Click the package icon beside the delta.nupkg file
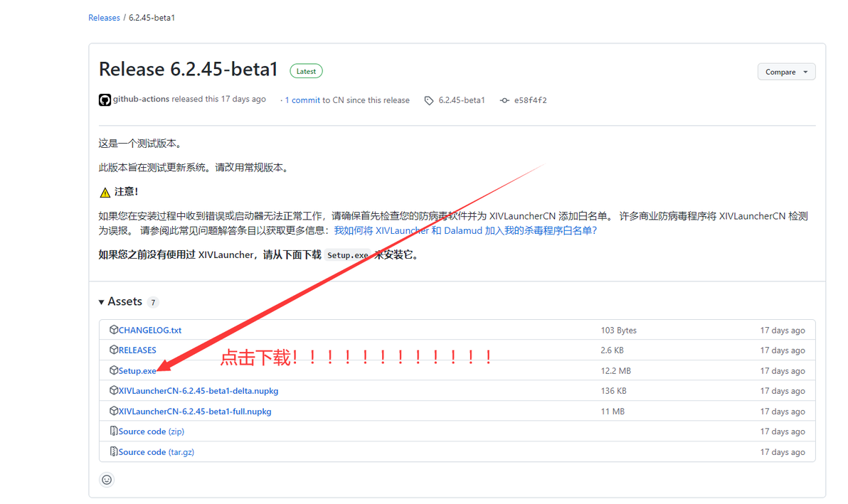 [114, 390]
